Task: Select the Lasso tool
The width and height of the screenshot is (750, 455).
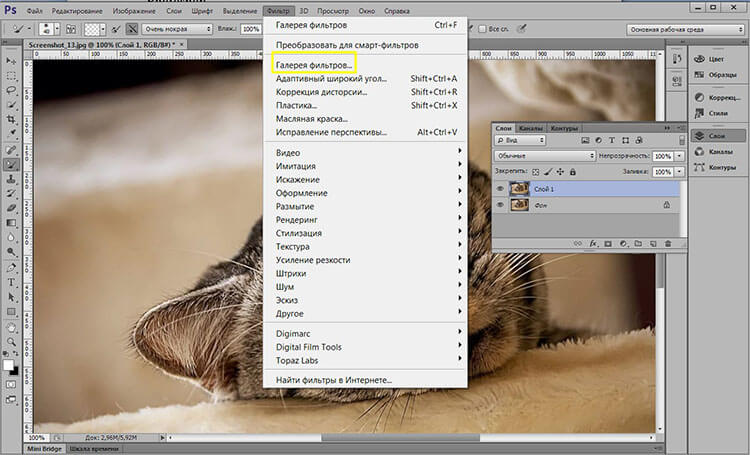Action: click(12, 88)
